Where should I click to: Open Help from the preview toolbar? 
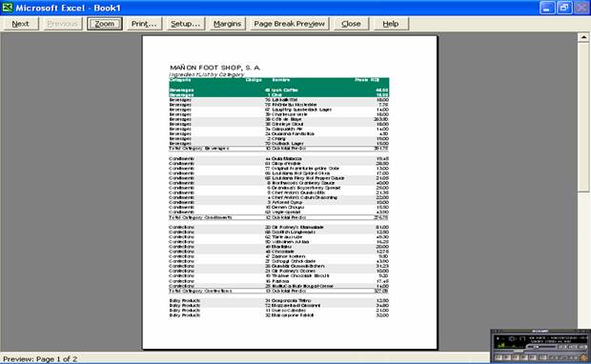tap(391, 24)
